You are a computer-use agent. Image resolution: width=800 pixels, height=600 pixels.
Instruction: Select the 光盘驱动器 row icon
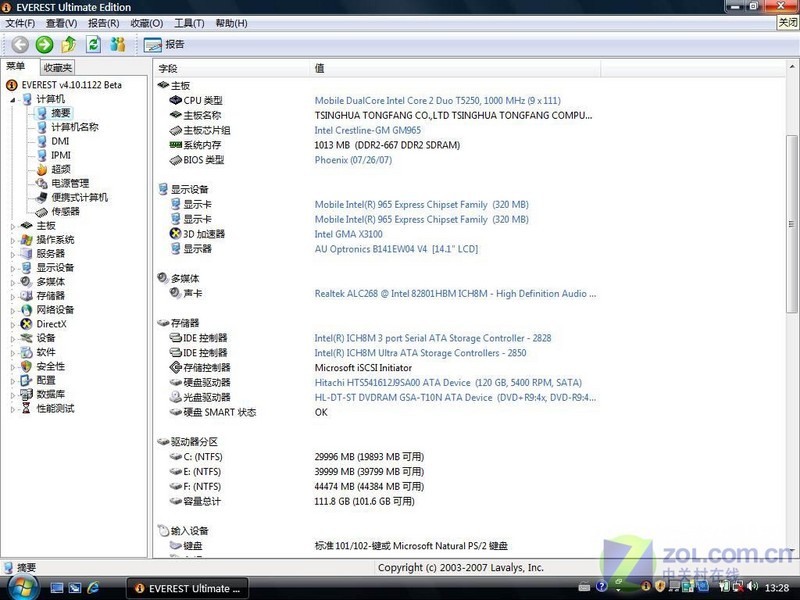[x=176, y=397]
